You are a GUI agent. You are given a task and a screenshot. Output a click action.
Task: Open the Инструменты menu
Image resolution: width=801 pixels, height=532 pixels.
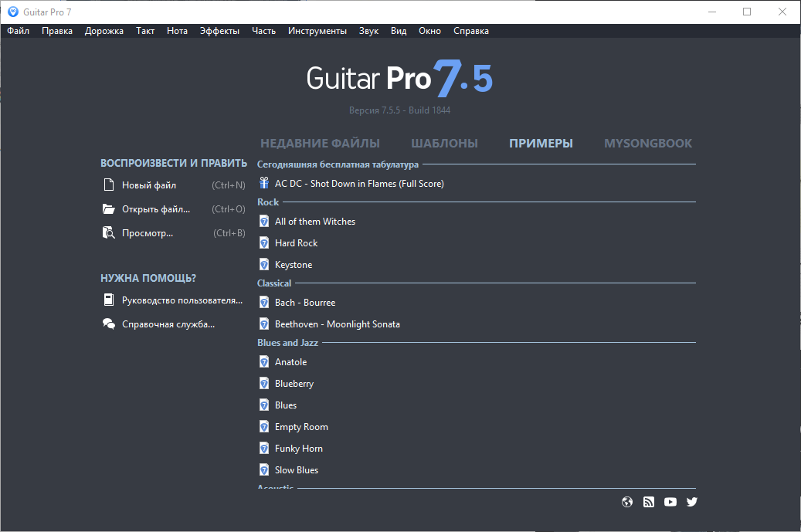(x=317, y=31)
